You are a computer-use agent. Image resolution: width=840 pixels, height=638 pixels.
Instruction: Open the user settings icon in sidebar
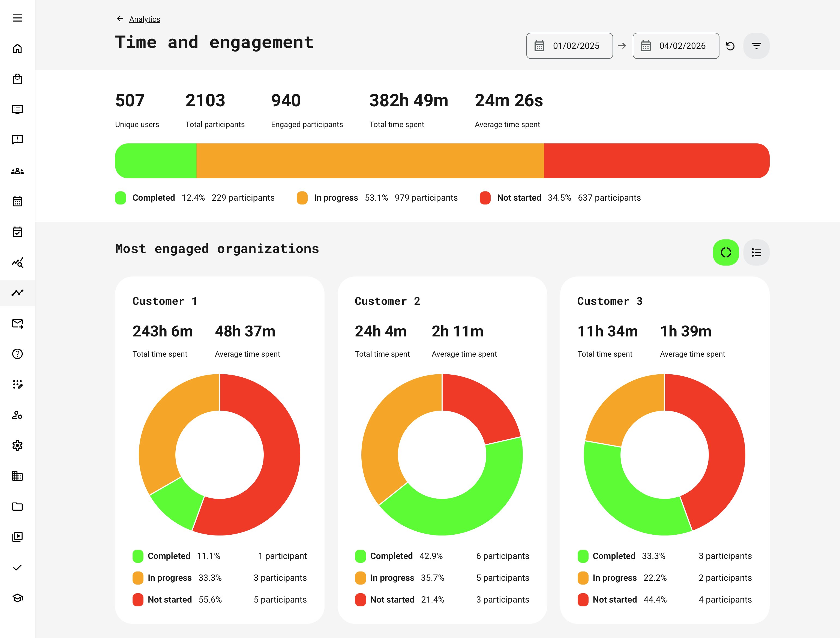17,415
